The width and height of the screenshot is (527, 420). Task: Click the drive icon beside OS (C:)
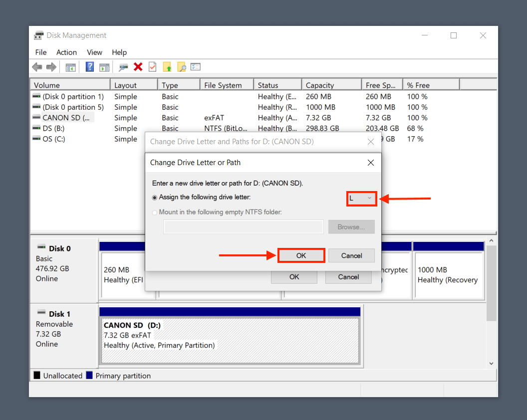click(36, 139)
